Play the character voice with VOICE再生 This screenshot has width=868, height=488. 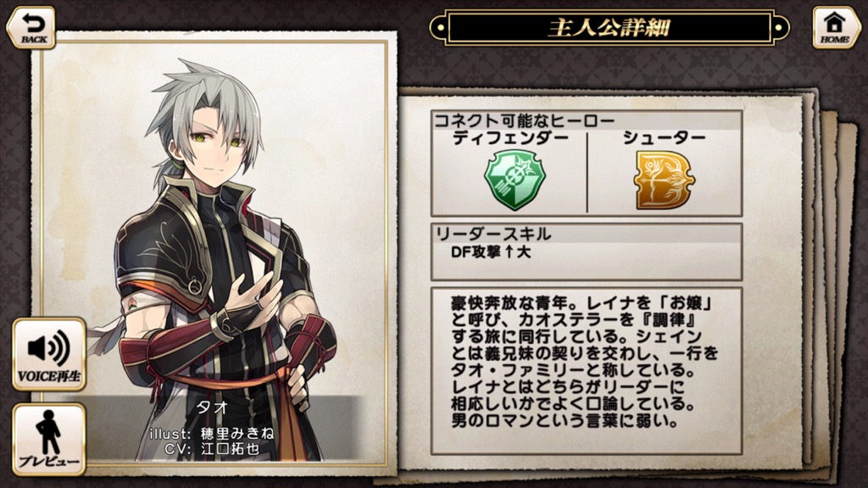click(49, 354)
